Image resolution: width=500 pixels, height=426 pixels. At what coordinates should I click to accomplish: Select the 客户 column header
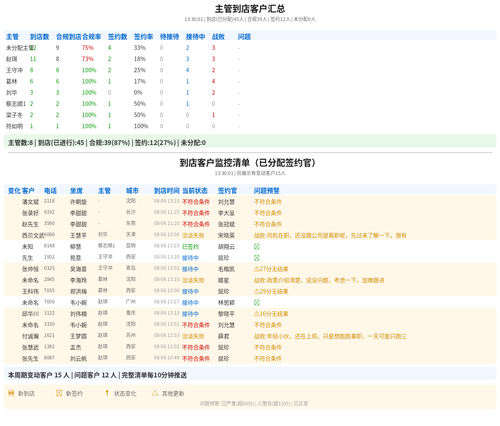(x=28, y=191)
